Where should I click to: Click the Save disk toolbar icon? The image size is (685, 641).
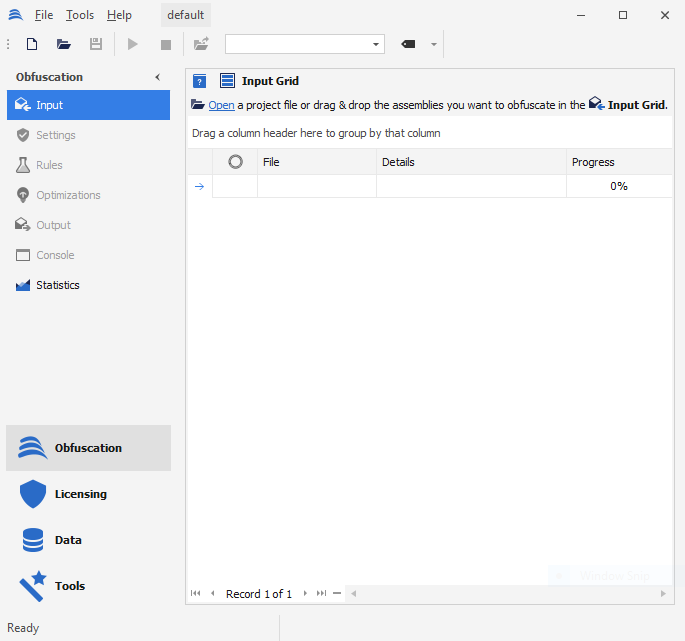[x=96, y=44]
